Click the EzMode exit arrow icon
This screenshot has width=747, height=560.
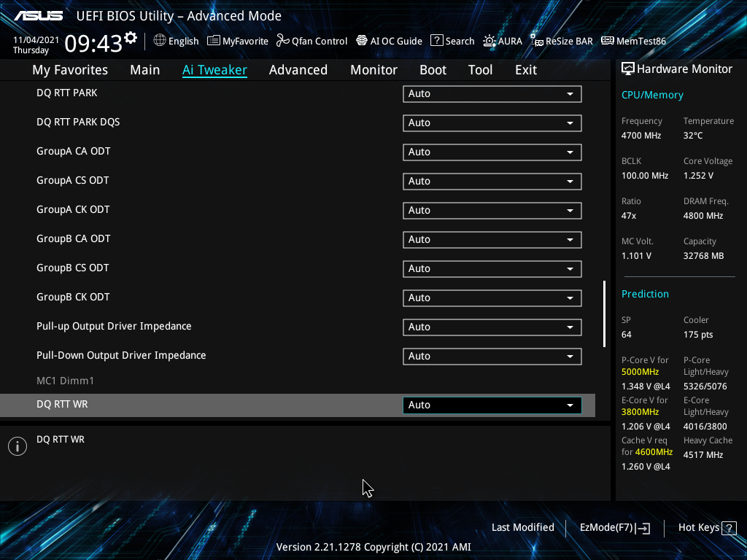pos(643,528)
